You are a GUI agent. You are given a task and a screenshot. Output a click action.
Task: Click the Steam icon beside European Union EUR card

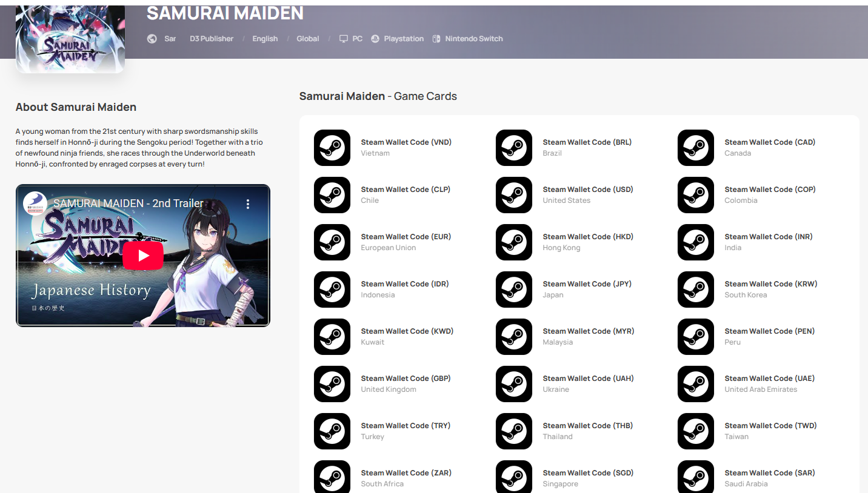(332, 242)
